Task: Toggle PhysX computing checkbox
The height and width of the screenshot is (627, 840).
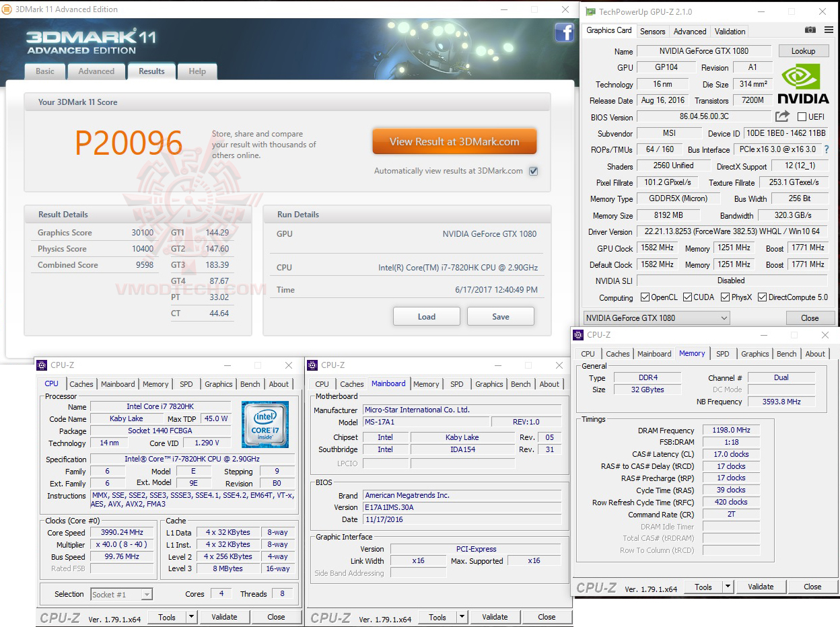Action: coord(725,297)
